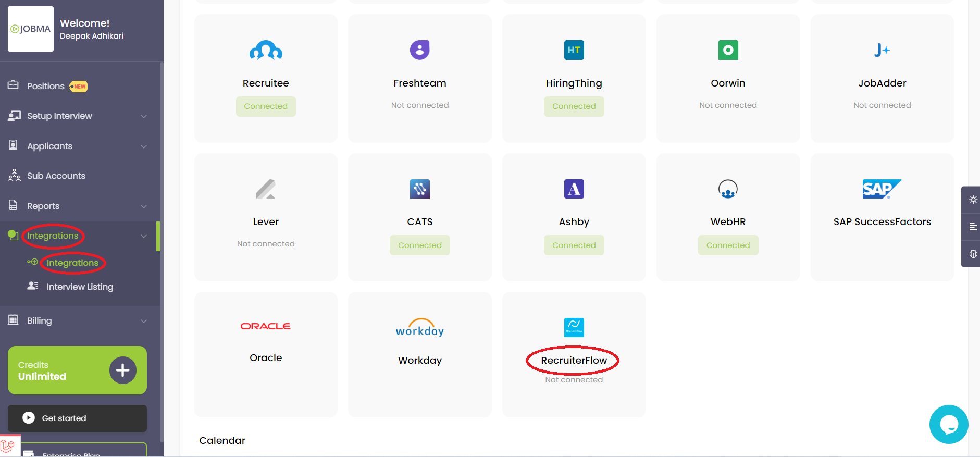The image size is (980, 457).
Task: Select the Integrations submenu item
Action: 72,263
